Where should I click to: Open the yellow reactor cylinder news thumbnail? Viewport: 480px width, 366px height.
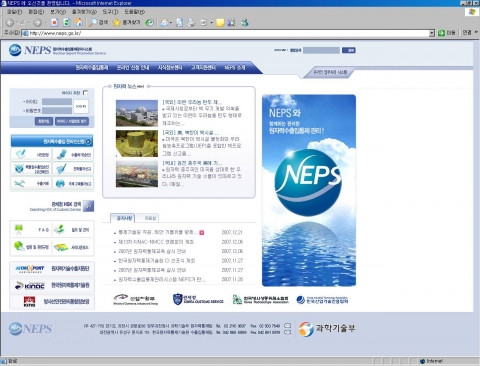pos(137,144)
